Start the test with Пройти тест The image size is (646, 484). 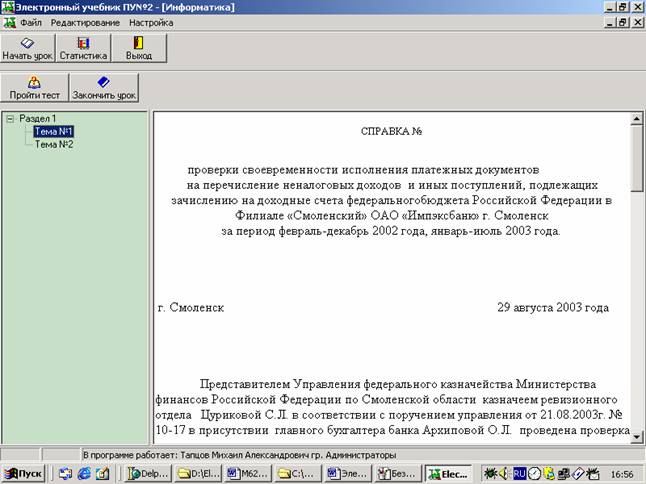(x=35, y=88)
